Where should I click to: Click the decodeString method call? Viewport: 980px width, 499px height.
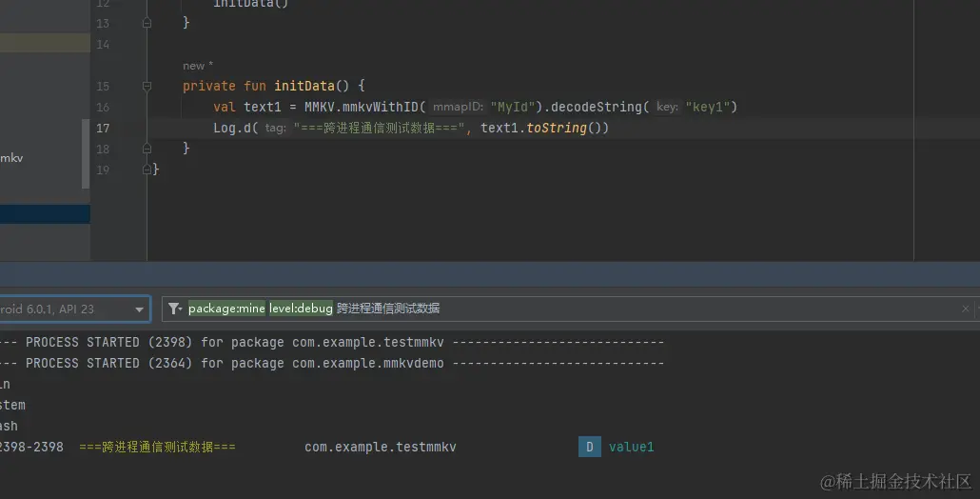[x=597, y=107]
